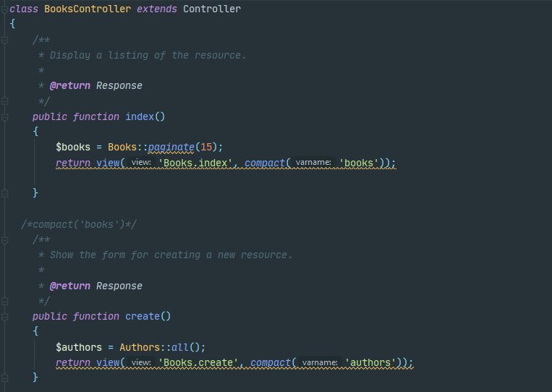The width and height of the screenshot is (552, 392).
Task: Click the 'authors' string argument
Action: point(370,362)
